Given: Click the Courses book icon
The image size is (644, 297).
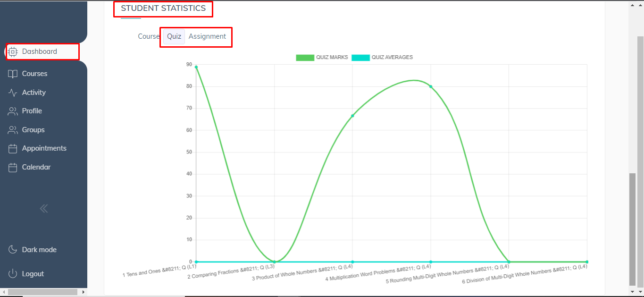Looking at the screenshot, I should click(x=13, y=74).
